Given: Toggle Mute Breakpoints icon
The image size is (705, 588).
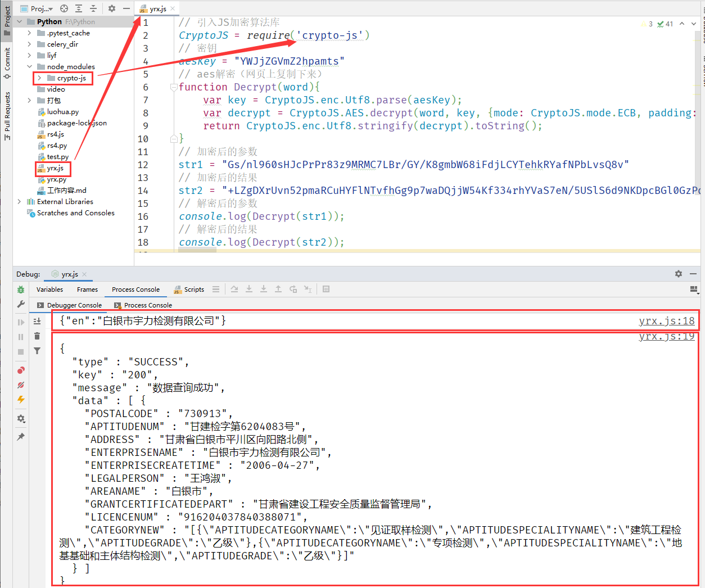Looking at the screenshot, I should (x=21, y=385).
